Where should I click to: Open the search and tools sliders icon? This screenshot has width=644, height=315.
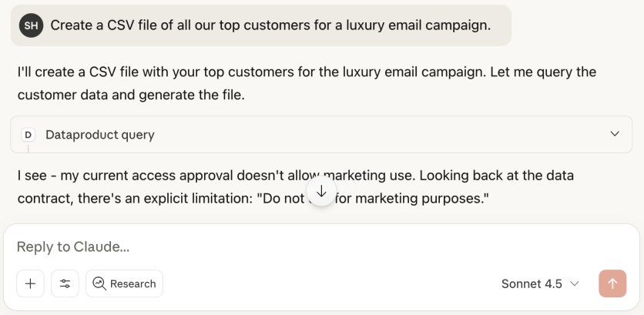pos(65,283)
